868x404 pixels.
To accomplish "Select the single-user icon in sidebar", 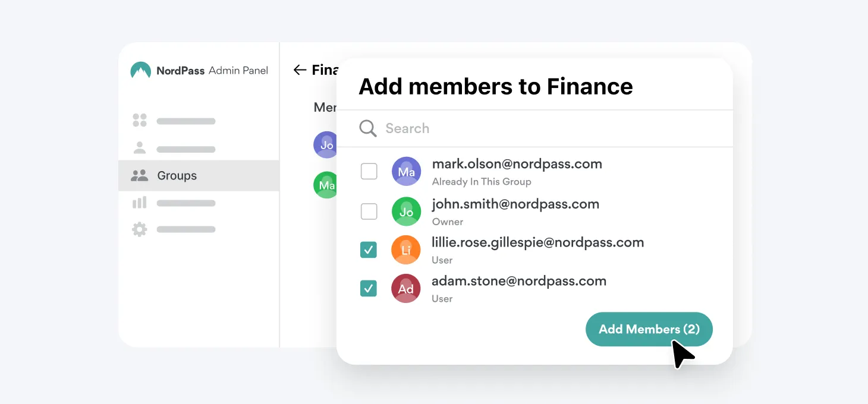I will pyautogui.click(x=140, y=148).
